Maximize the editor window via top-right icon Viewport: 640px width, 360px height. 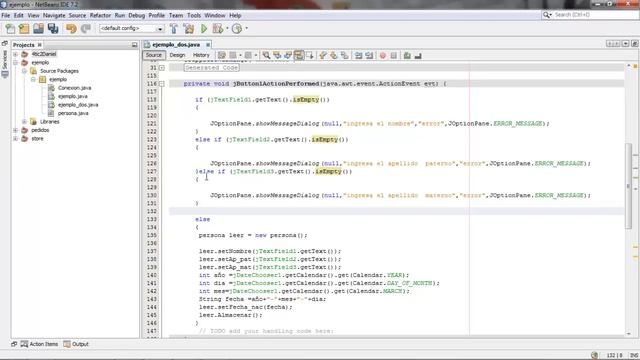635,44
